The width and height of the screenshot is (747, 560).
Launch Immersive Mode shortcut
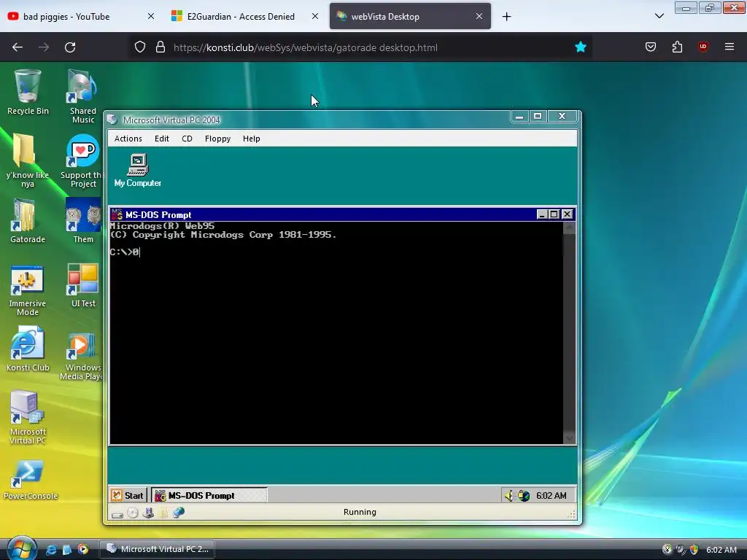click(x=27, y=290)
